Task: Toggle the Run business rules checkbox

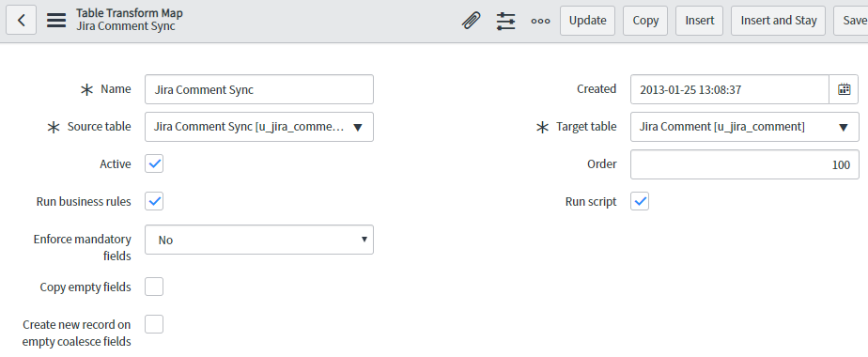Action: pyautogui.click(x=154, y=201)
